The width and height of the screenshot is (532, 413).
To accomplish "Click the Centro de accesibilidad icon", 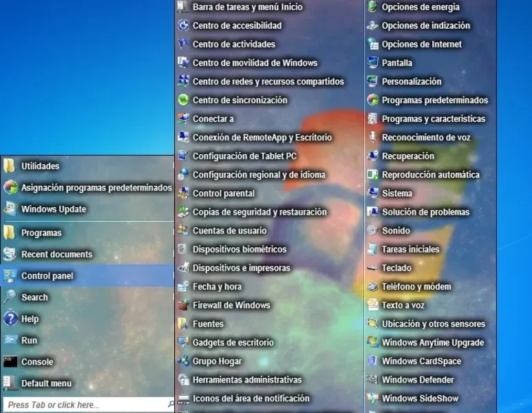I will pyautogui.click(x=183, y=25).
